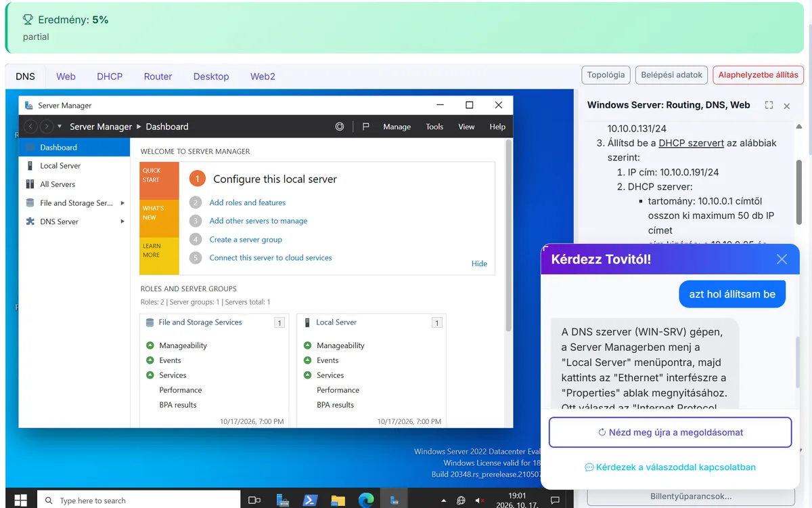This screenshot has width=812, height=508.
Task: Select the LEARN MORE tile
Action: coord(160,256)
